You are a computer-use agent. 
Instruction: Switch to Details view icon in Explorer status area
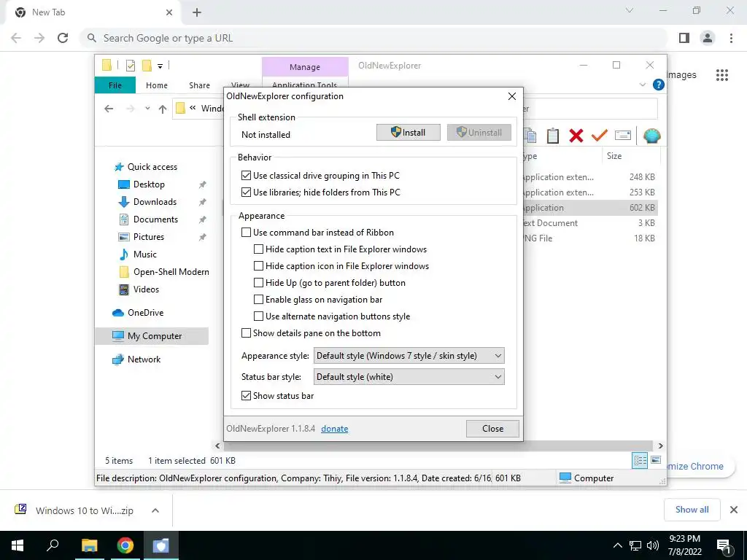point(640,460)
